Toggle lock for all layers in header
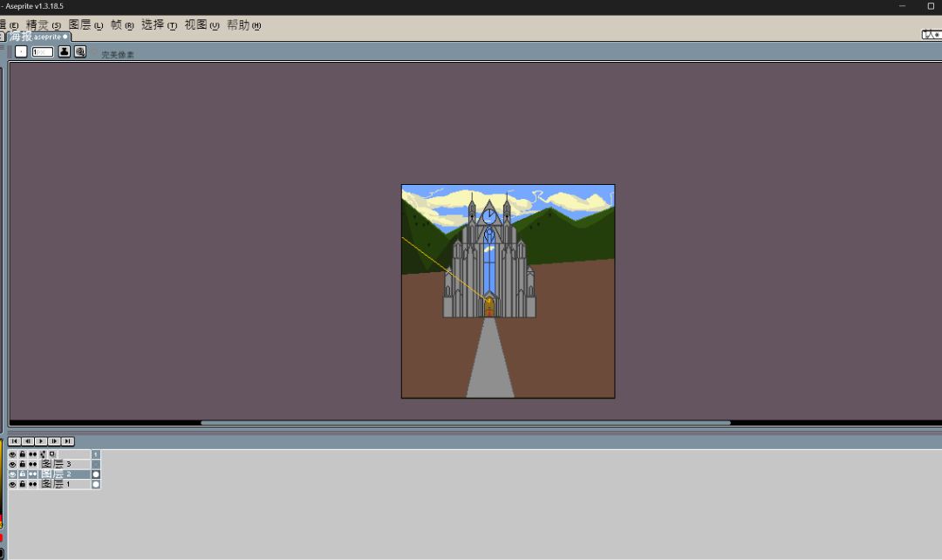Image resolution: width=942 pixels, height=560 pixels. 22,454
